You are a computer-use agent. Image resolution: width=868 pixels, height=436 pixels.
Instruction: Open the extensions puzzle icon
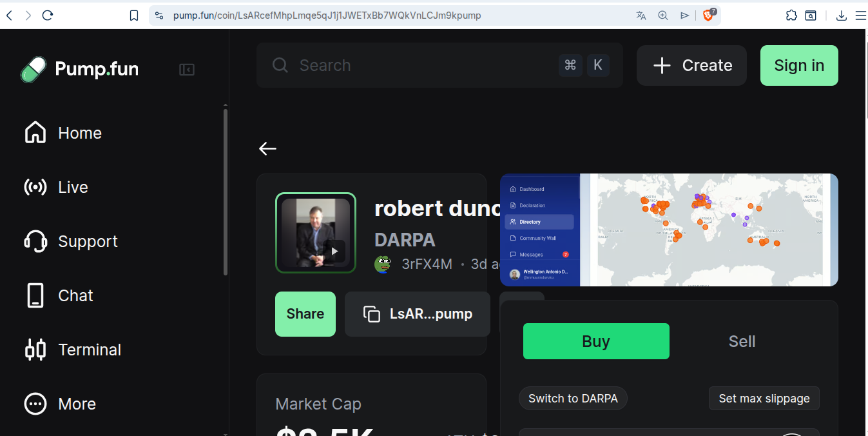(791, 15)
